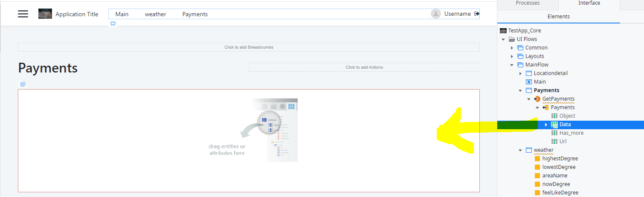Switch to the Interface tab
The image size is (644, 197).
pyautogui.click(x=589, y=3)
